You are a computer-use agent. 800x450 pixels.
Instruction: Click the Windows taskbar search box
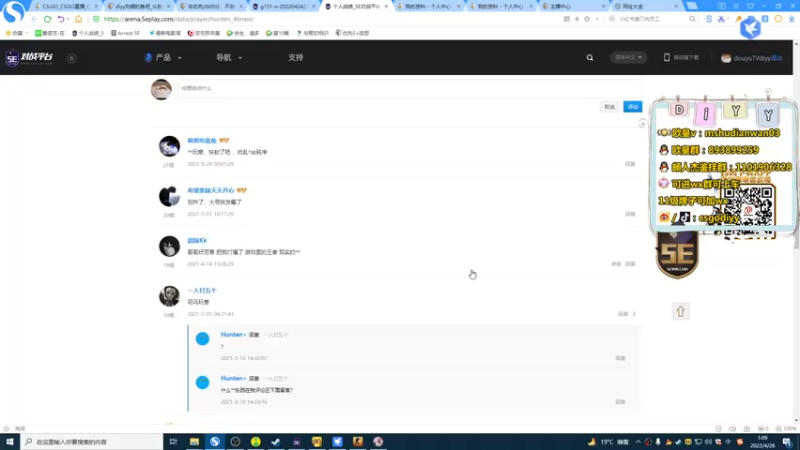pos(92,441)
